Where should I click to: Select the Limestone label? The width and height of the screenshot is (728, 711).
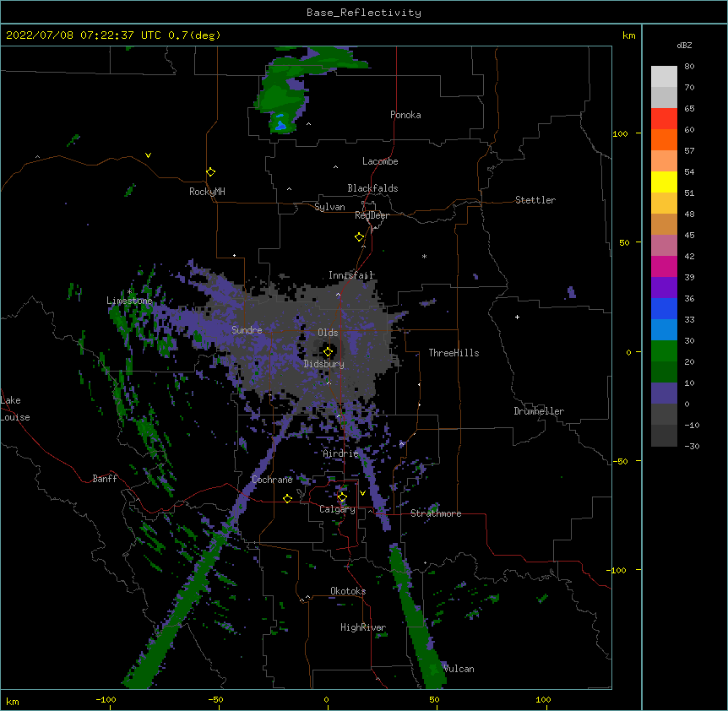[129, 301]
